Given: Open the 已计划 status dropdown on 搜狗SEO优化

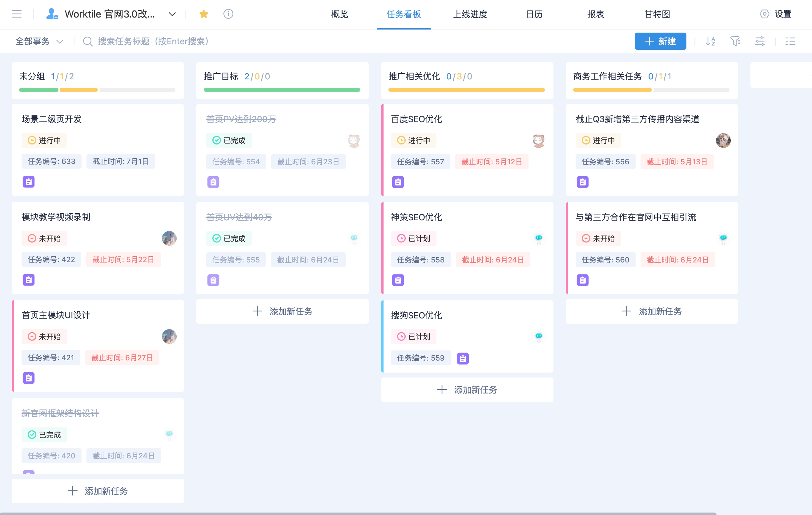Looking at the screenshot, I should (413, 336).
